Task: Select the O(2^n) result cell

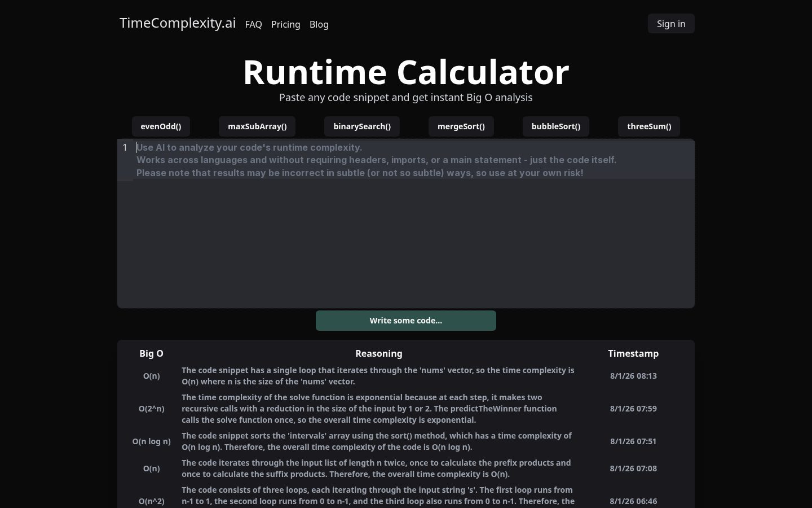Action: pos(151,409)
